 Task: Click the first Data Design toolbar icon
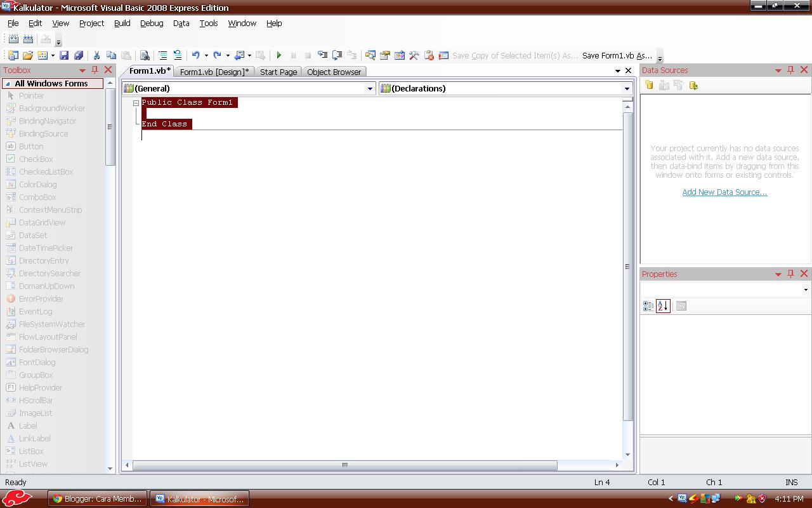(x=13, y=39)
